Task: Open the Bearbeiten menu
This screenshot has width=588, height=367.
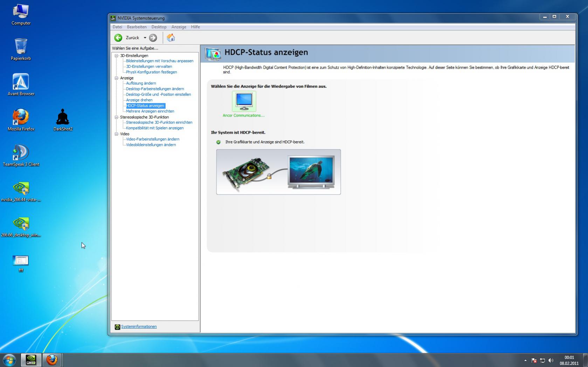Action: (137, 27)
